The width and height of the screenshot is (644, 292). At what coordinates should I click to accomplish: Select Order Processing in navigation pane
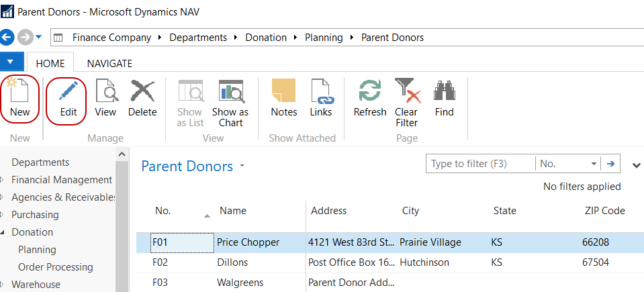(56, 267)
